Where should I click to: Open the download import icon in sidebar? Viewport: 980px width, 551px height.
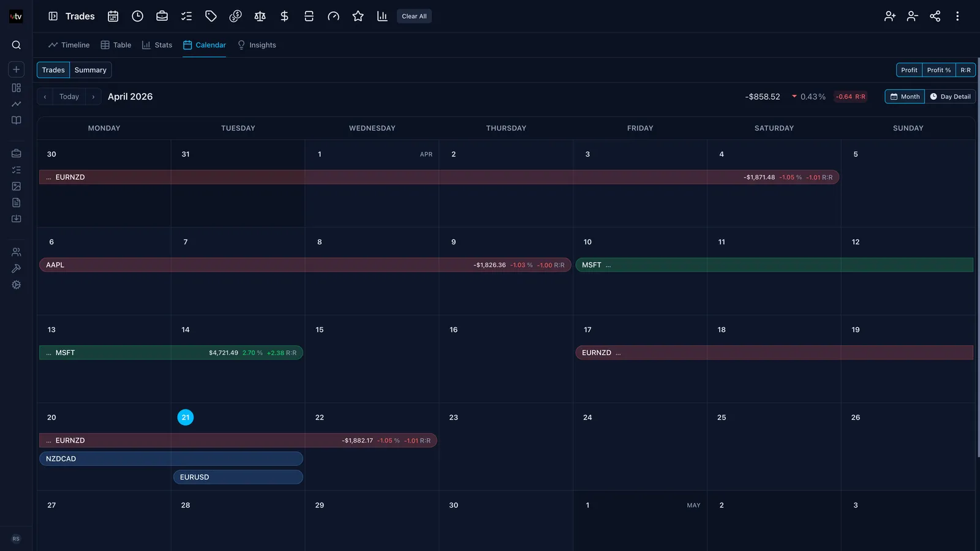pos(17,219)
